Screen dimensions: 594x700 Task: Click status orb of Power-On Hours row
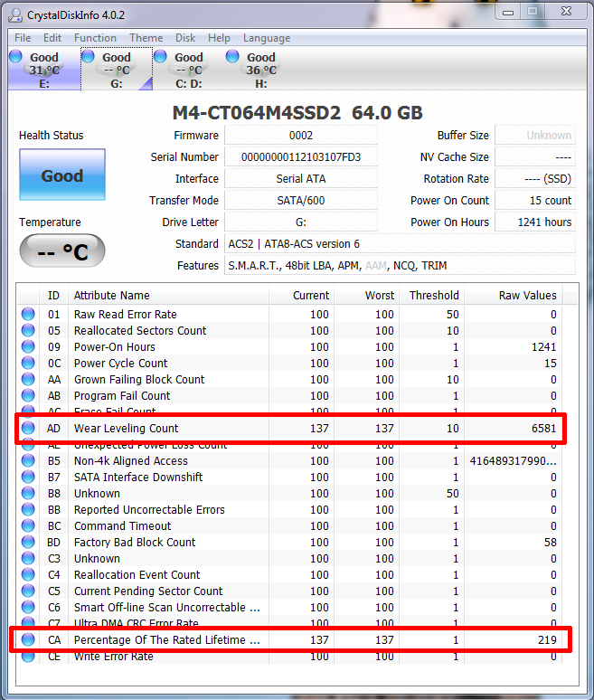pyautogui.click(x=28, y=346)
